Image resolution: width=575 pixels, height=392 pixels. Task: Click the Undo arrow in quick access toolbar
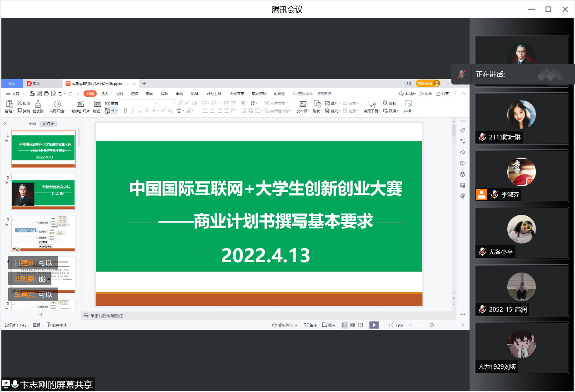(60, 94)
